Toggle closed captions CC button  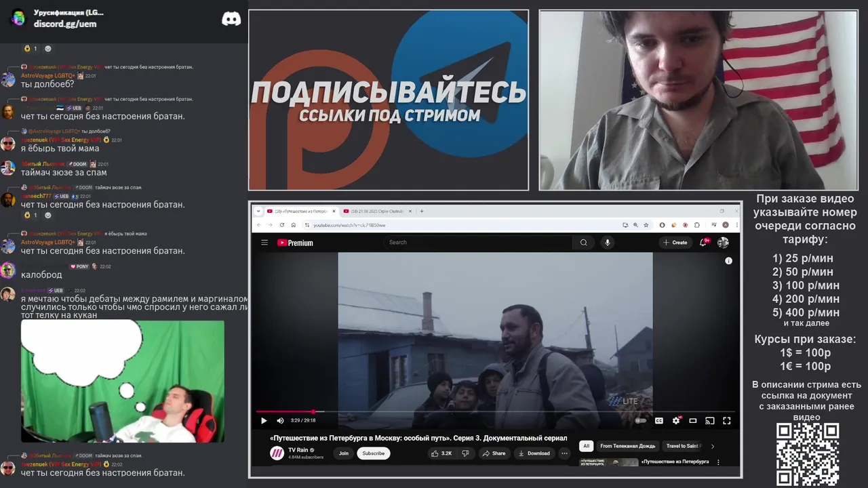(658, 421)
